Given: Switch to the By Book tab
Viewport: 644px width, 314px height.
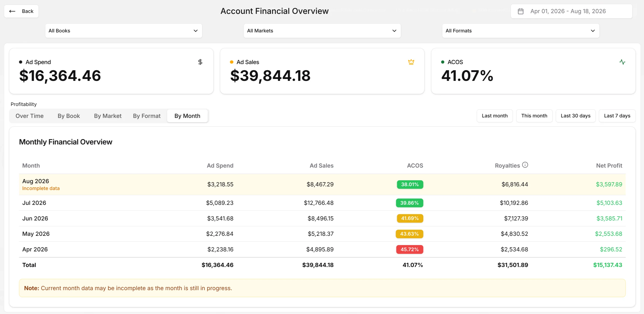Looking at the screenshot, I should [x=69, y=116].
